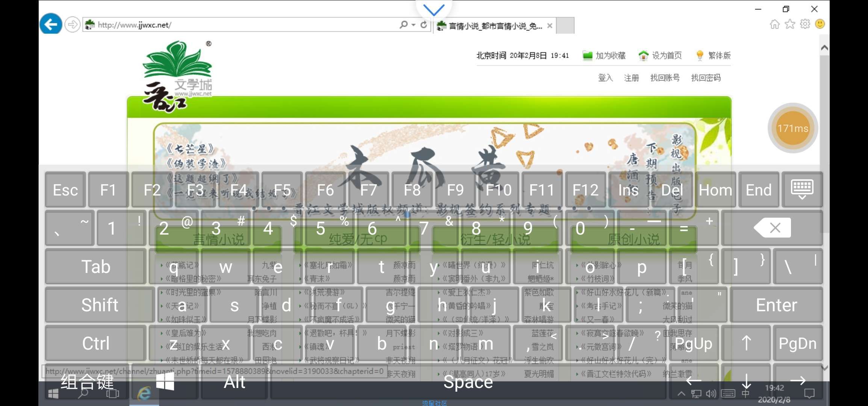868x406 pixels.
Task: Toggle the Ctrl key on virtual keyboard
Action: tap(96, 343)
